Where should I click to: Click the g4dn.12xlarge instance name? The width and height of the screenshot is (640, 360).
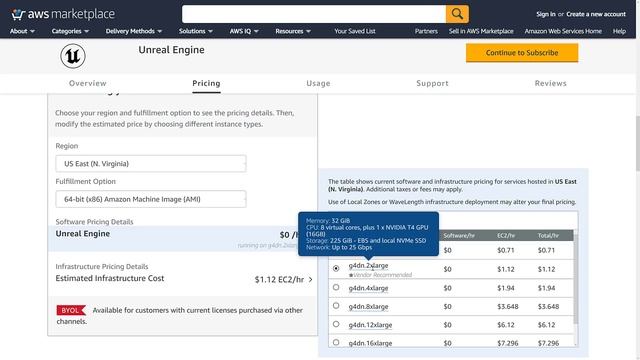click(x=370, y=325)
